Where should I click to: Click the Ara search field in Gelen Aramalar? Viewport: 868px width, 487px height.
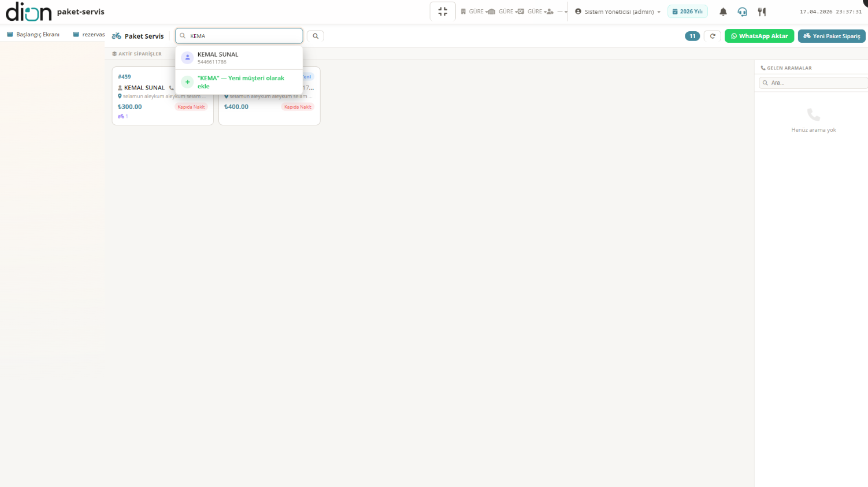[x=814, y=83]
